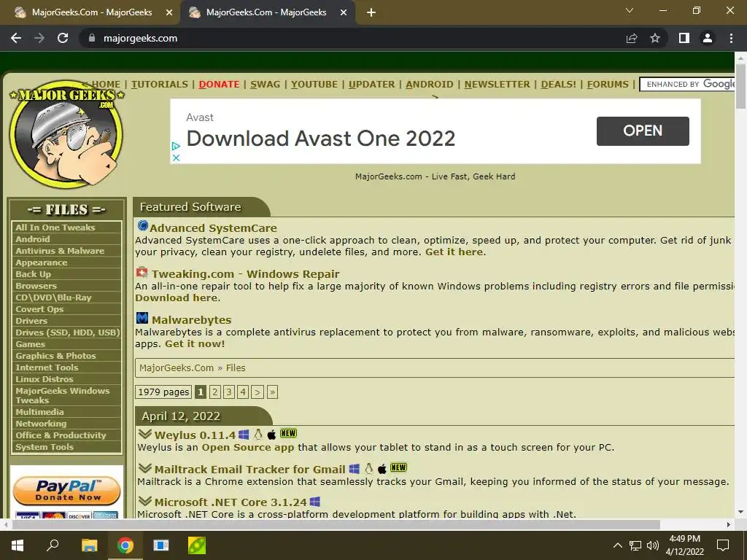The image size is (747, 560).
Task: Click the Windows platform icon next to Weylus
Action: (x=244, y=435)
